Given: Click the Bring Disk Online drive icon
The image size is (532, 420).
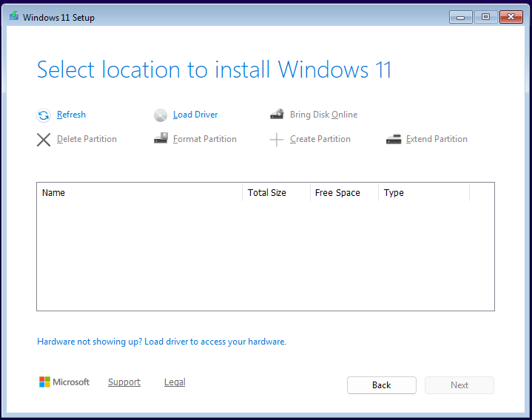Looking at the screenshot, I should click(277, 115).
